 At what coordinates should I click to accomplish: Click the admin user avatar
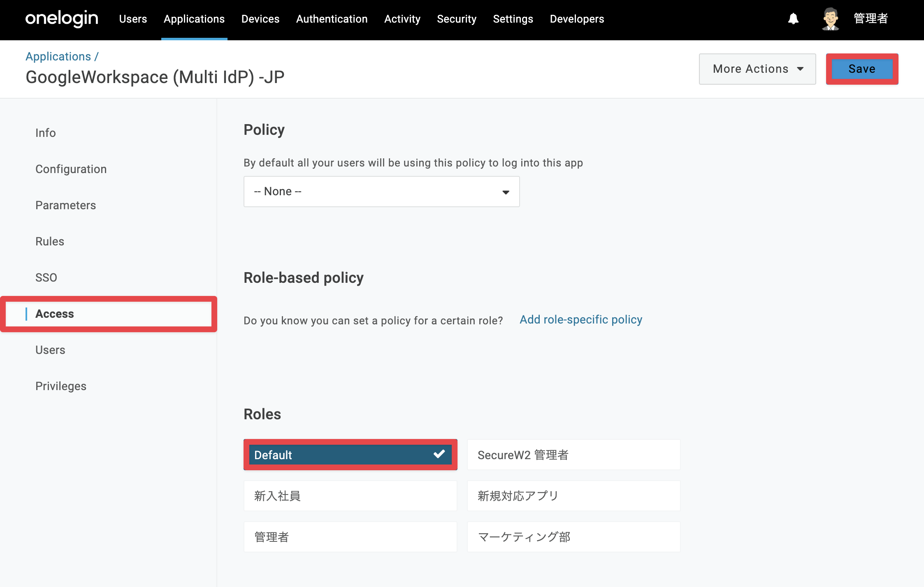coord(831,19)
